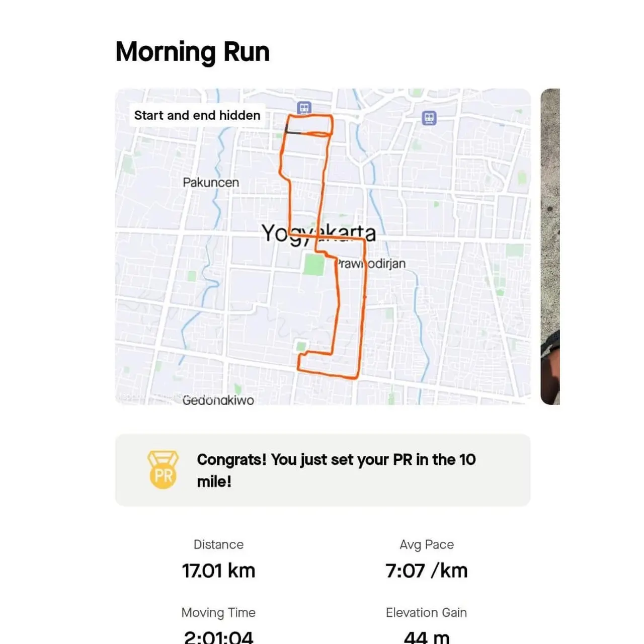Click the train station icon east of the route

click(x=429, y=118)
